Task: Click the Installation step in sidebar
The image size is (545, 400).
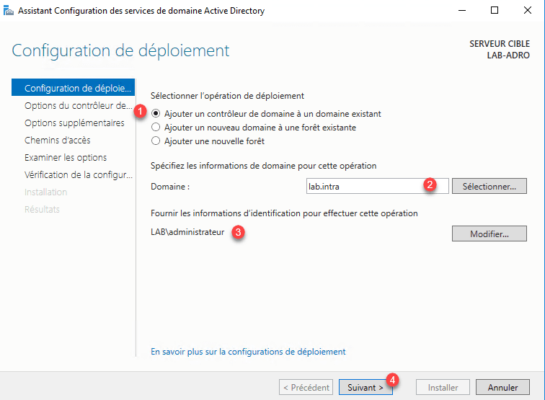Action: (x=46, y=192)
